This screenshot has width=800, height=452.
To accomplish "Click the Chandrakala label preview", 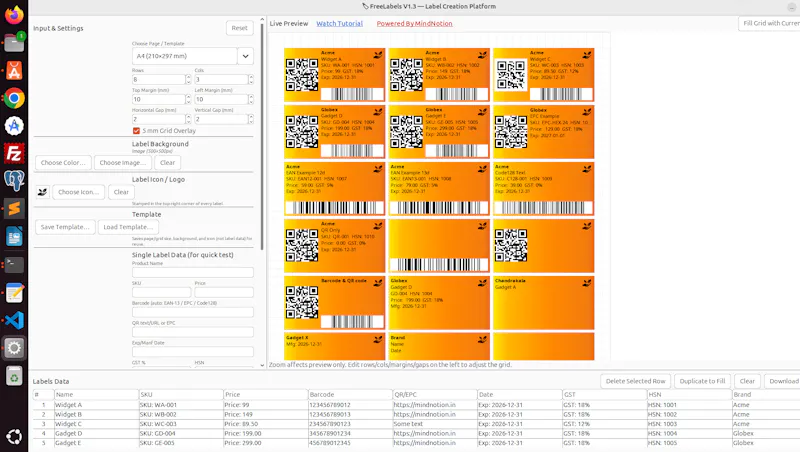I will click(544, 303).
